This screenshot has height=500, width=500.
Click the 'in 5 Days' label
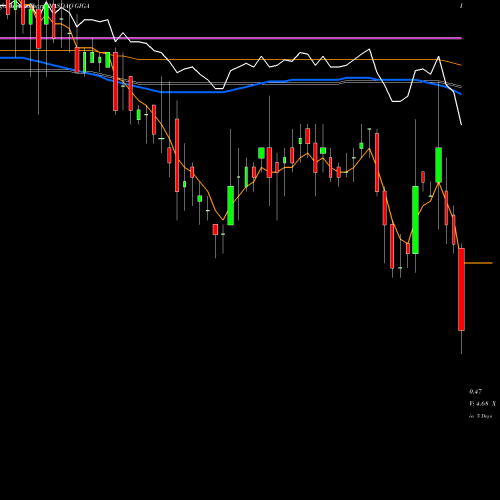click(480, 416)
